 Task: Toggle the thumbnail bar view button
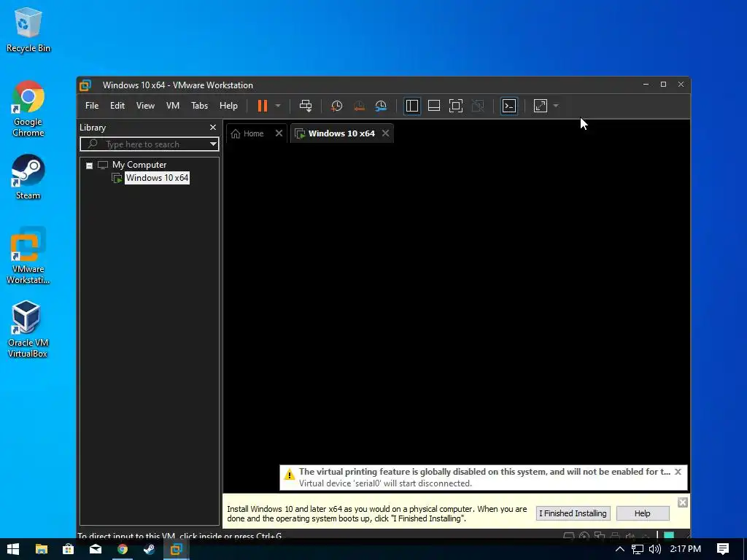434,106
